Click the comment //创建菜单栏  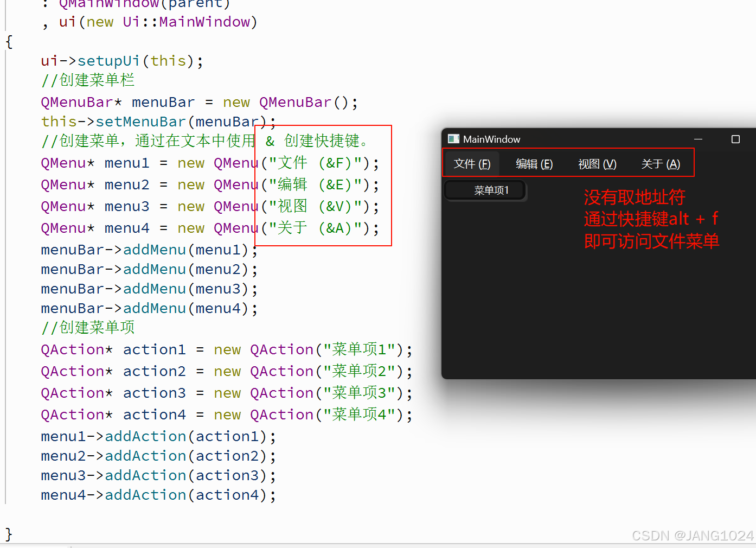88,80
